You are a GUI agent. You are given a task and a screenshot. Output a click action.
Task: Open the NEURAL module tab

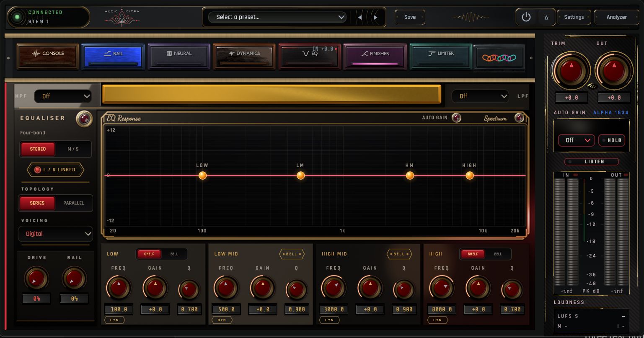[x=179, y=56]
